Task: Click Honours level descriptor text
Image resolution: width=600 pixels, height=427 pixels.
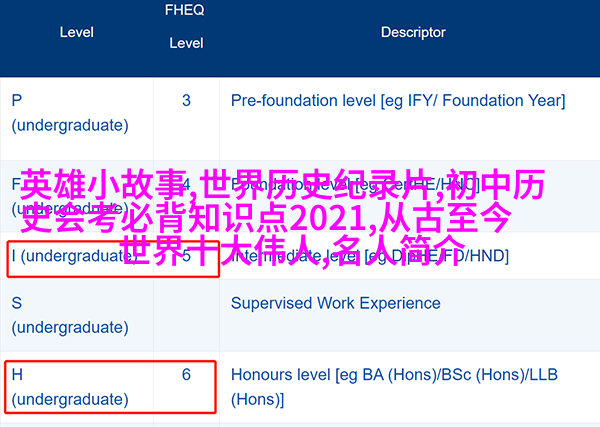Action: click(394, 387)
